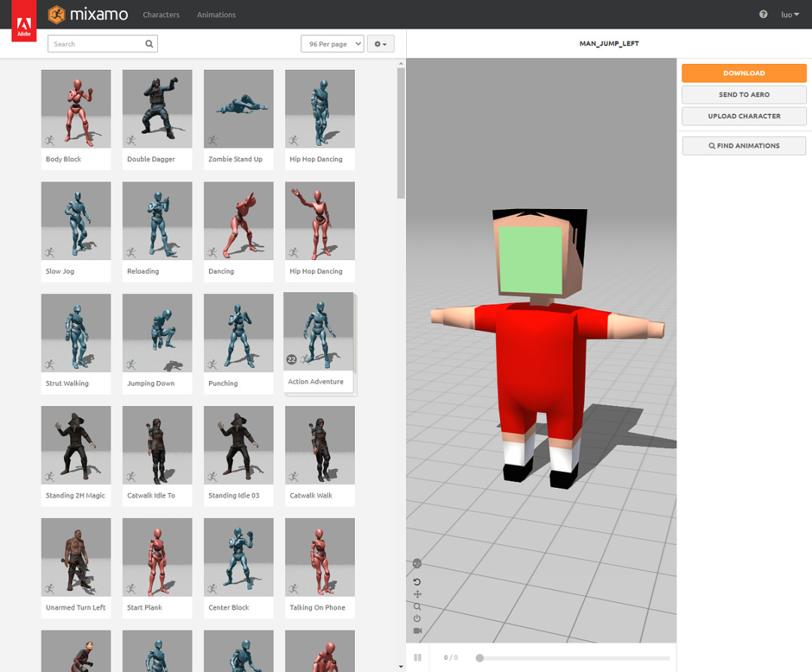Viewport: 812px width, 672px height.
Task: Click the power icon in viewport
Action: (x=417, y=619)
